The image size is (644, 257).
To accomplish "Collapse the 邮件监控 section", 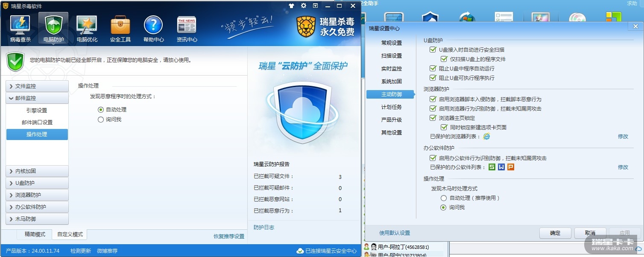I will [37, 98].
